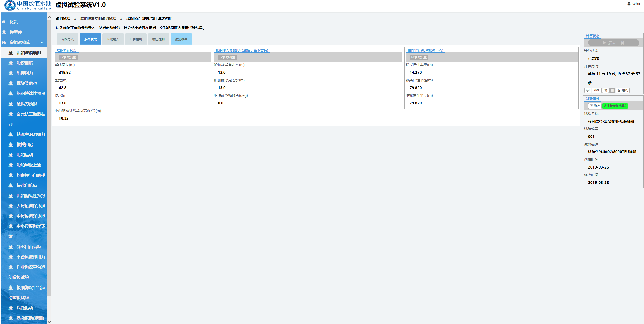Switch to the 环境输入 tab

point(113,39)
